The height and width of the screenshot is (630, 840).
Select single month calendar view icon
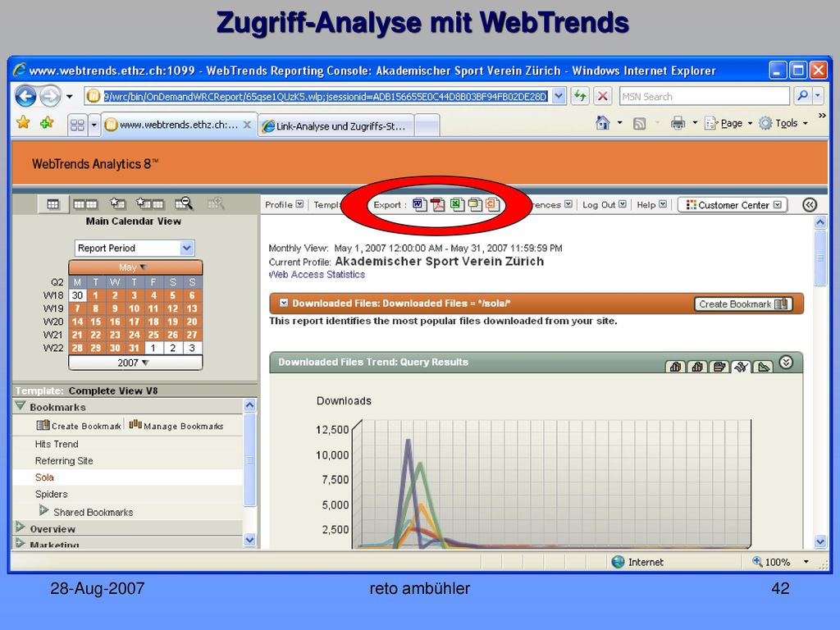(53, 203)
